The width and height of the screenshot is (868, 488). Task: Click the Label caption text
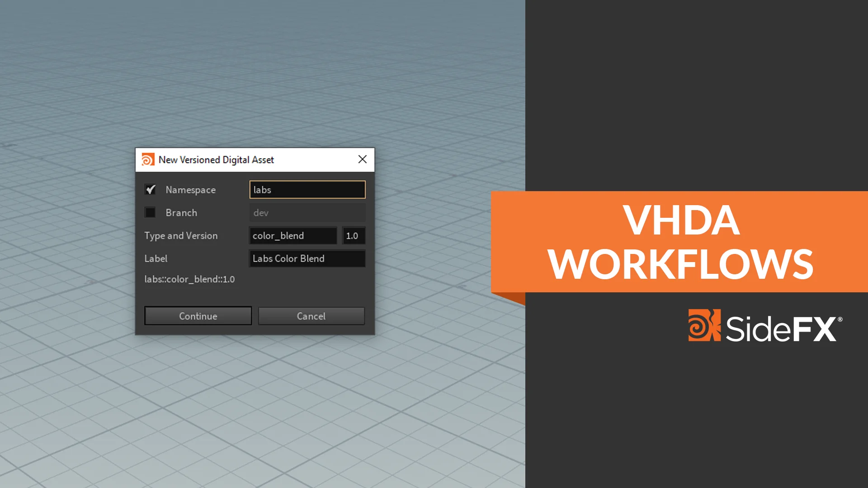pos(156,258)
